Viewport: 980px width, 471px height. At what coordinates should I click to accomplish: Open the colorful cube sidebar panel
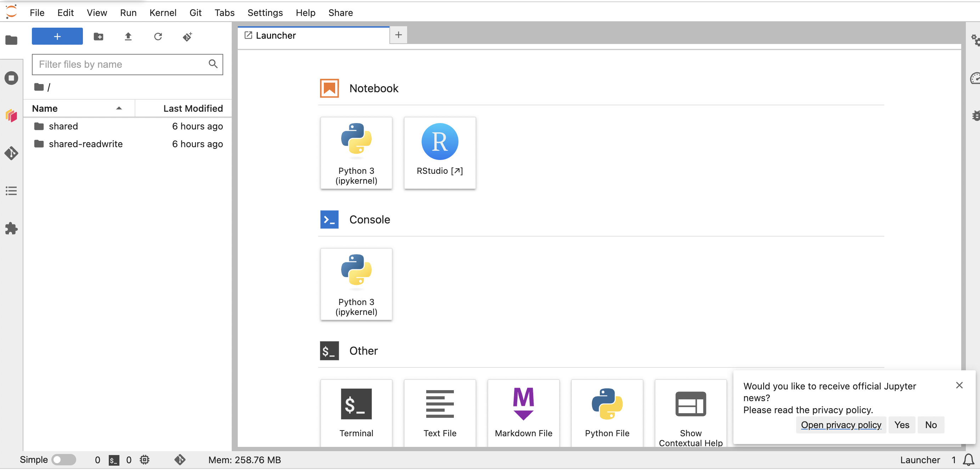coord(11,115)
